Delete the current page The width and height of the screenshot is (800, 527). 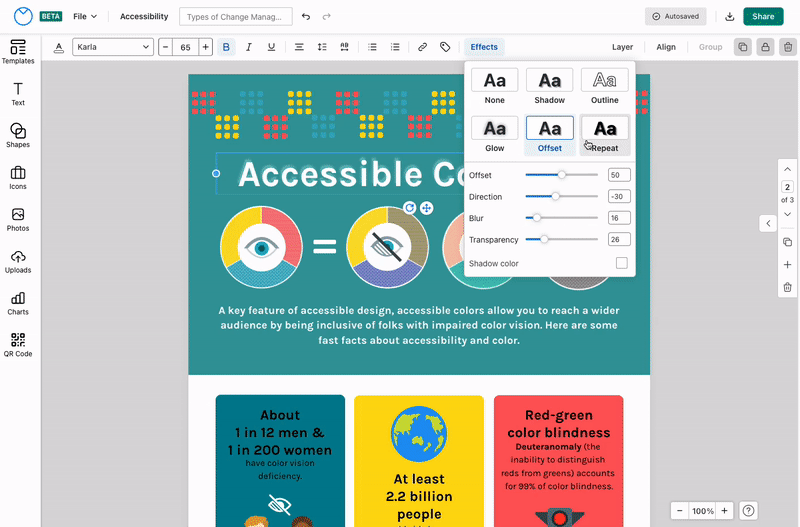click(787, 287)
